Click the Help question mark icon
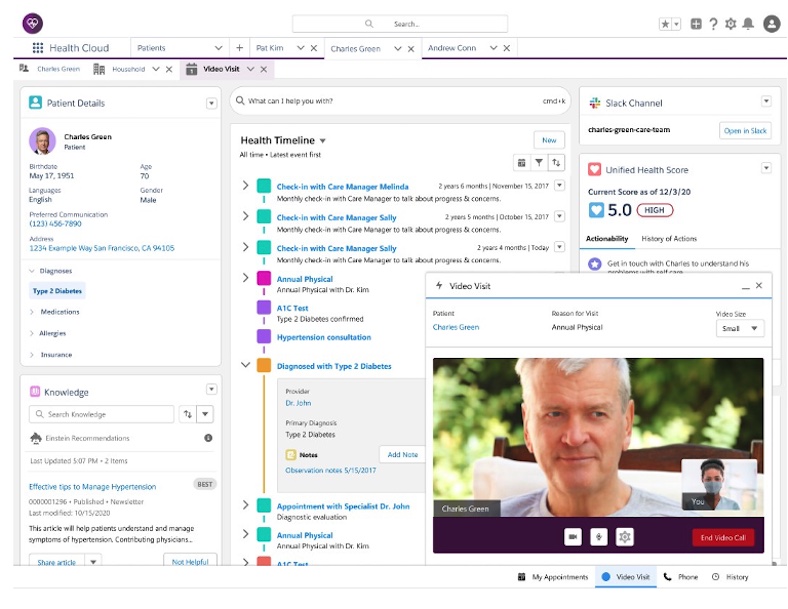 pyautogui.click(x=713, y=24)
